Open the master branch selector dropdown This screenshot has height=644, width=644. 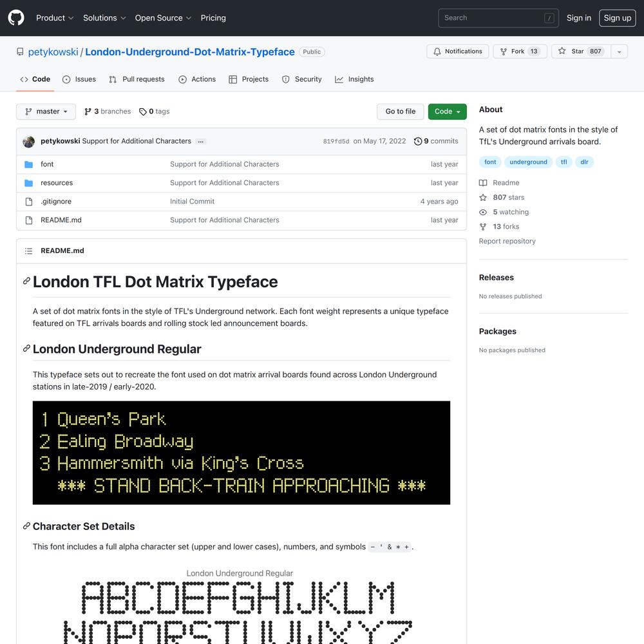click(46, 111)
